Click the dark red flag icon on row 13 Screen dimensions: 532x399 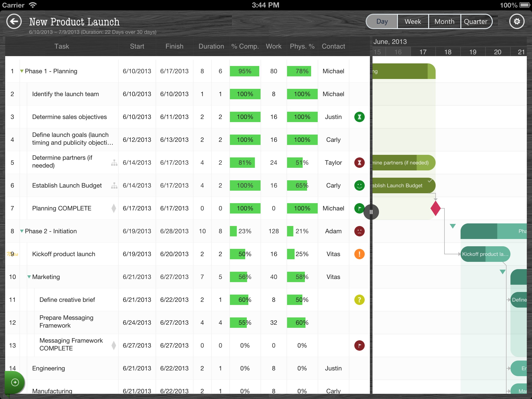[359, 345]
